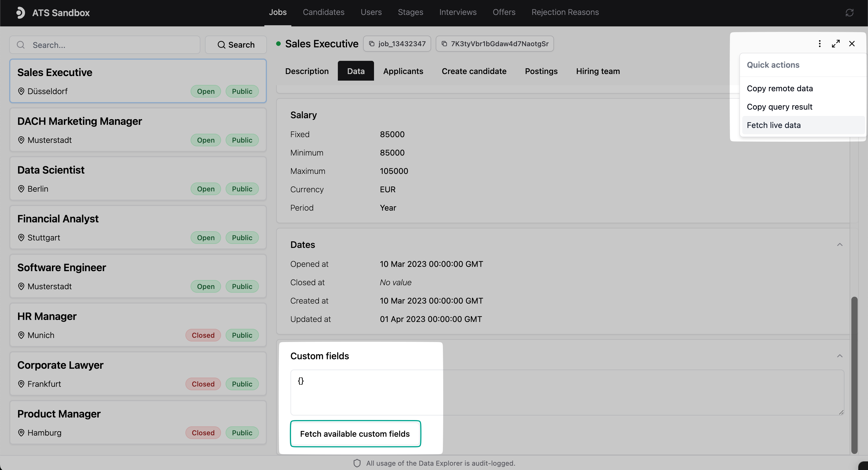This screenshot has height=470, width=868.
Task: Collapse the Dates section
Action: [840, 244]
